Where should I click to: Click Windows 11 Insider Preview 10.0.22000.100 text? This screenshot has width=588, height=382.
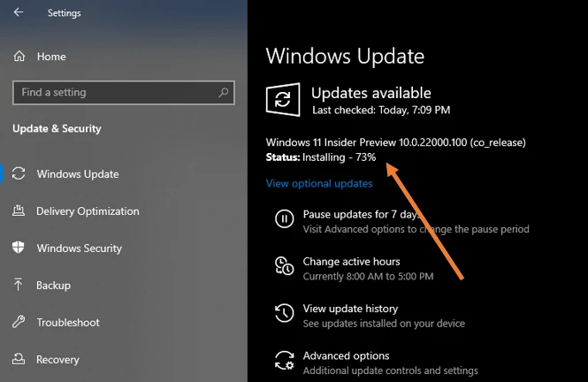(395, 142)
